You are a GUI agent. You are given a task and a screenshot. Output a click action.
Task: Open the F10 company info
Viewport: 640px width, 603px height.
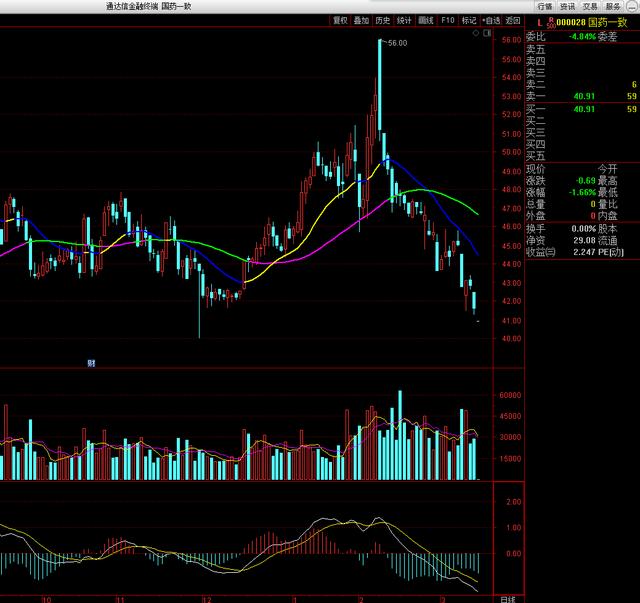coord(448,20)
